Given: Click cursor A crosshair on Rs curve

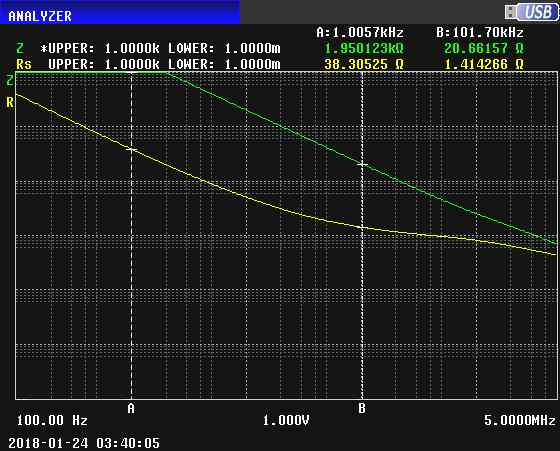Looking at the screenshot, I should click(x=131, y=149).
